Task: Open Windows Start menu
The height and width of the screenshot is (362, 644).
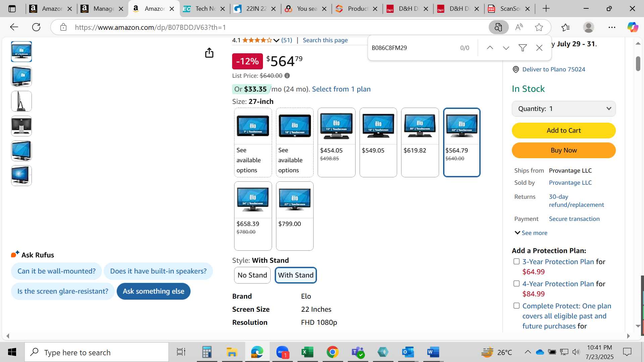Action: pos(12,352)
